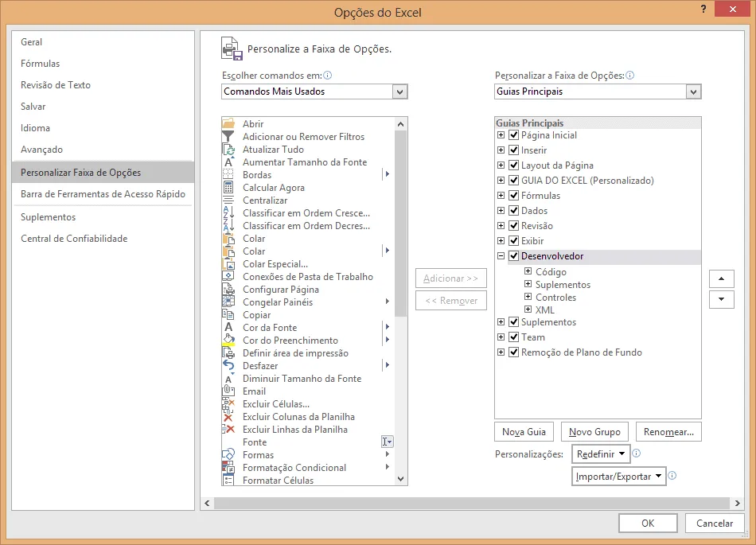Open the Redefinir dropdown button
Screen dimensions: 756x545
click(600, 454)
